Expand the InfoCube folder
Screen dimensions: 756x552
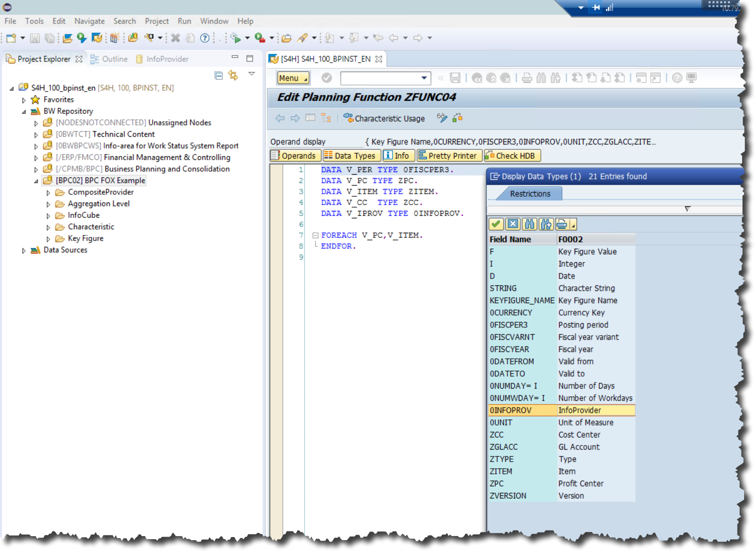48,215
